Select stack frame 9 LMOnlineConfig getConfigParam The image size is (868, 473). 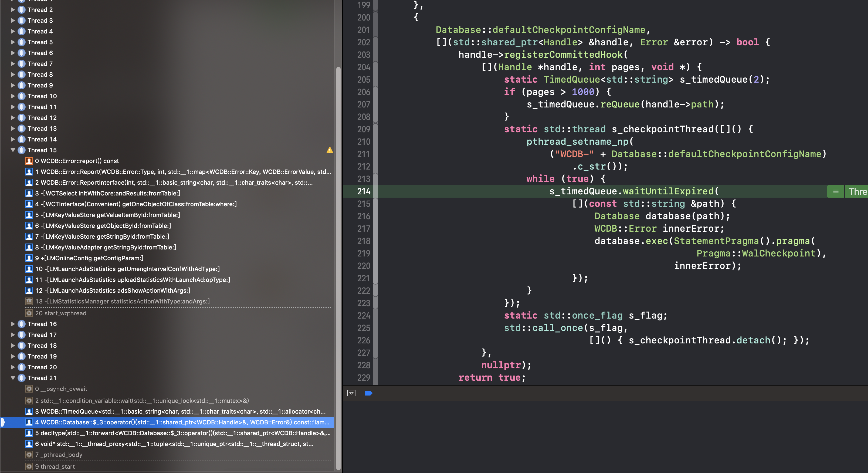pos(89,258)
